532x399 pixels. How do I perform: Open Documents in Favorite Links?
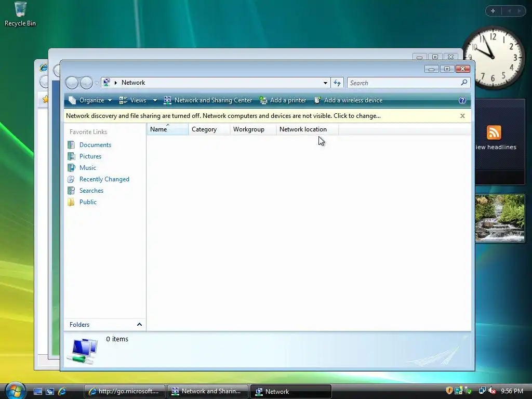coord(95,145)
